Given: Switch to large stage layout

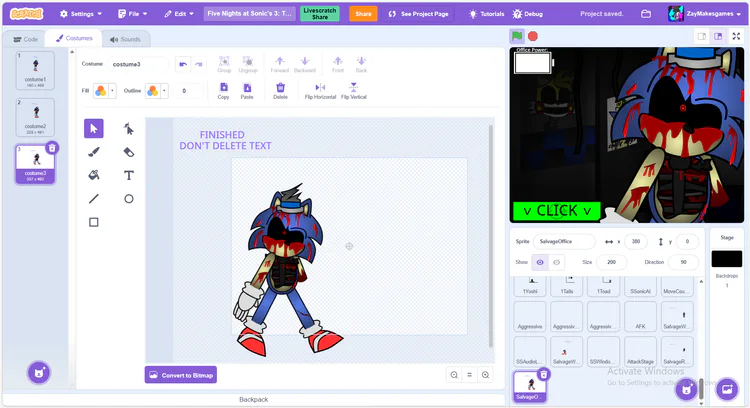Looking at the screenshot, I should (718, 36).
